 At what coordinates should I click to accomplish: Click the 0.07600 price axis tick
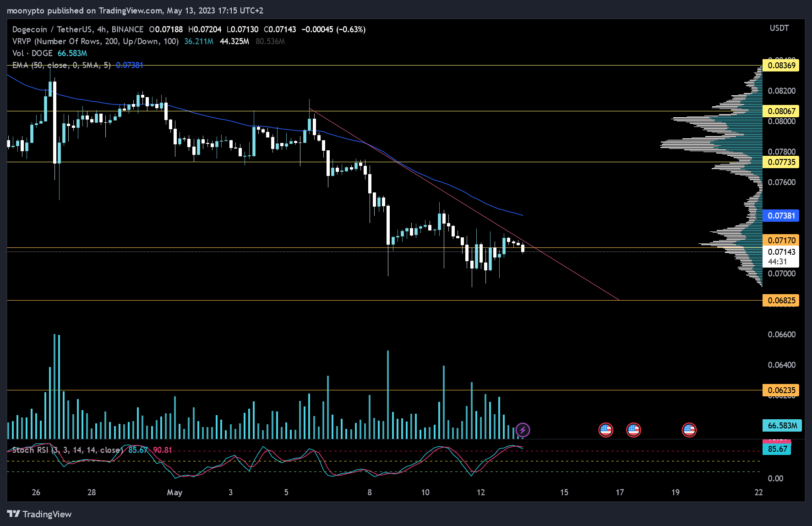click(x=781, y=182)
